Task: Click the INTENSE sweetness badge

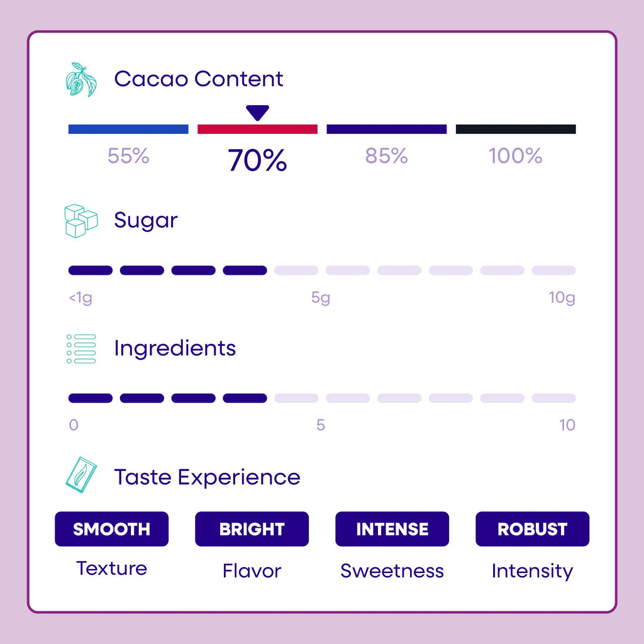Action: click(x=392, y=529)
